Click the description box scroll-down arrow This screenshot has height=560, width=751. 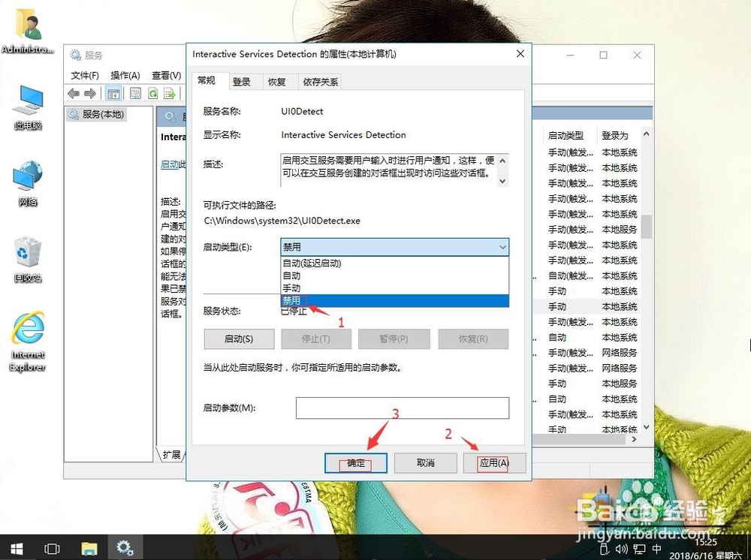tap(502, 180)
